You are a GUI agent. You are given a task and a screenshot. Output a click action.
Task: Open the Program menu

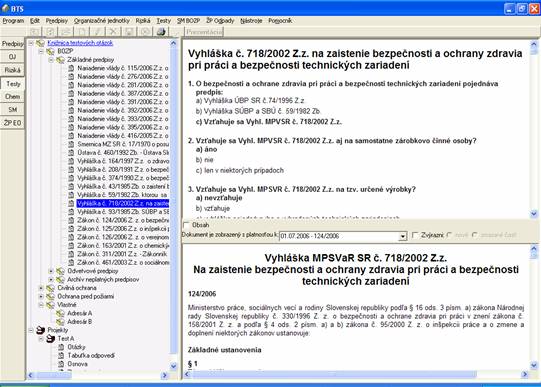point(13,21)
